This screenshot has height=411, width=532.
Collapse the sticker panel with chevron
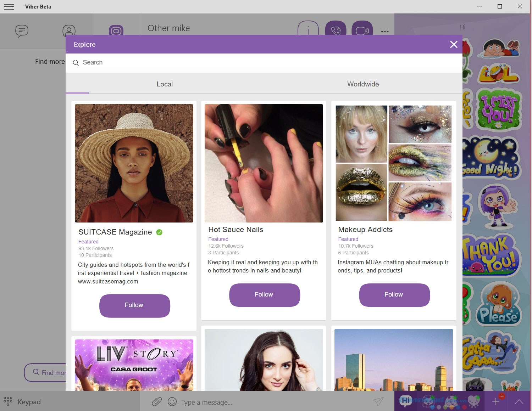[519, 401]
